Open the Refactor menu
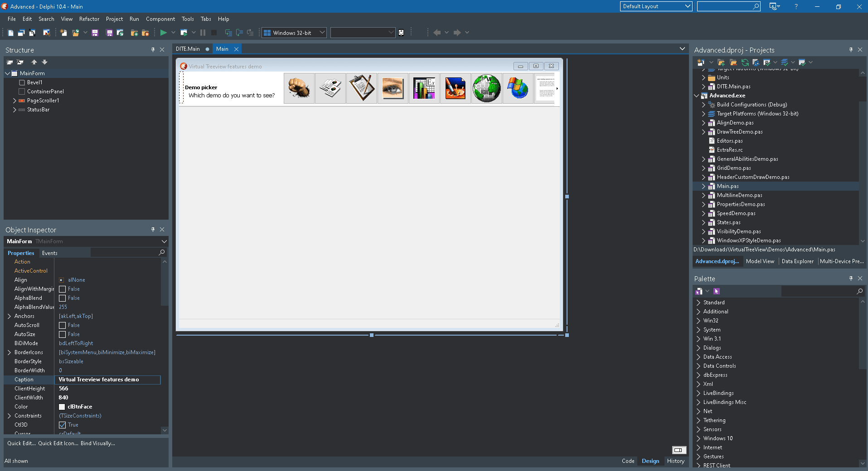 (x=89, y=19)
